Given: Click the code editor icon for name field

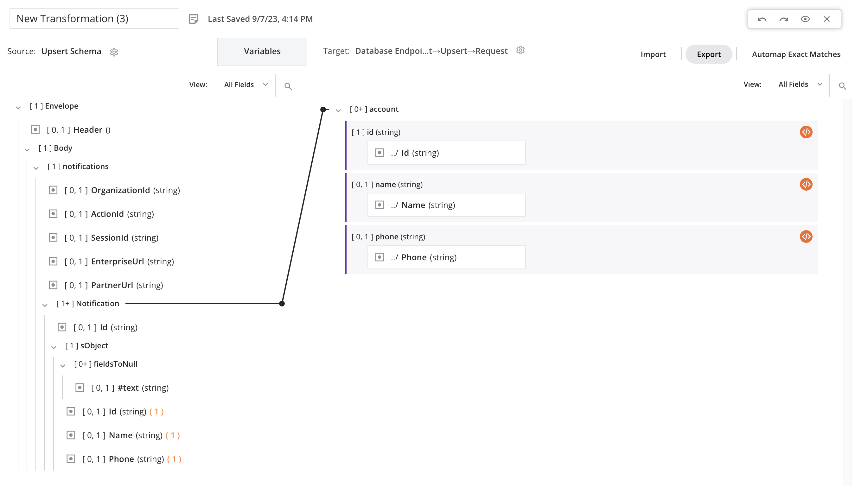Looking at the screenshot, I should pos(807,184).
